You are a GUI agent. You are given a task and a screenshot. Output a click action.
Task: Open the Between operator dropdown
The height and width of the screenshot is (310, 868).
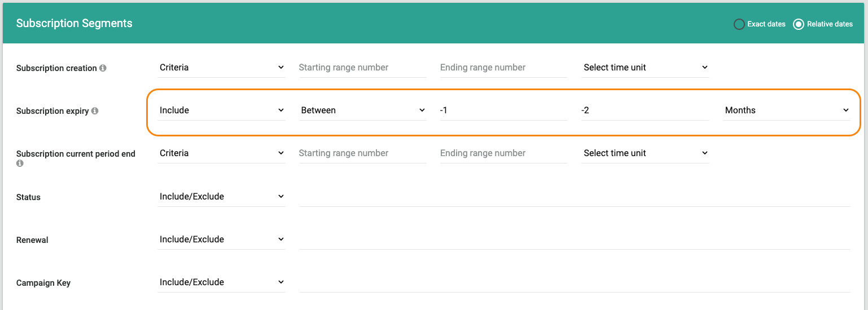pyautogui.click(x=363, y=110)
